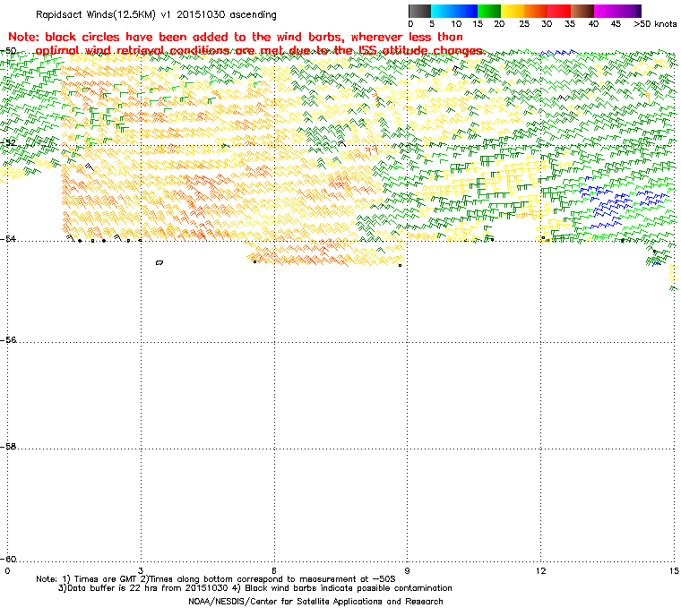Click the -54 latitude axis label
The width and height of the screenshot is (681, 616).
point(8,239)
